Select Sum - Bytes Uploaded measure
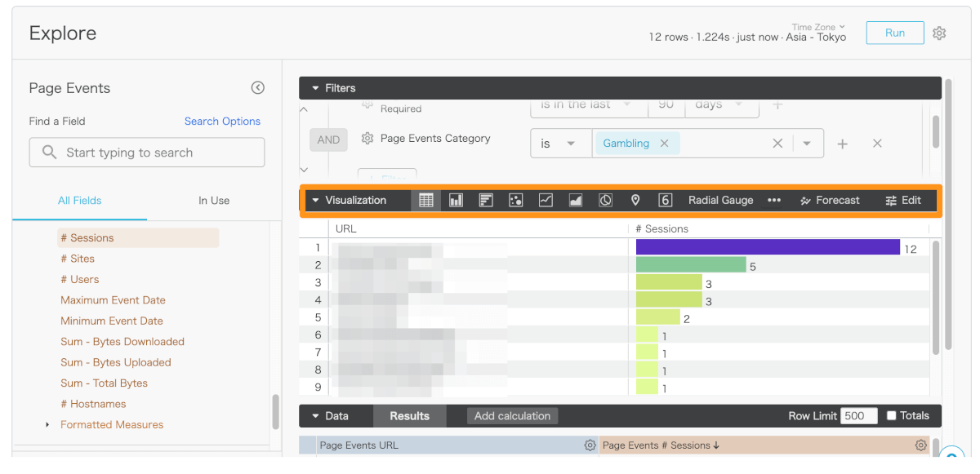This screenshot has height=474, width=980. click(116, 363)
